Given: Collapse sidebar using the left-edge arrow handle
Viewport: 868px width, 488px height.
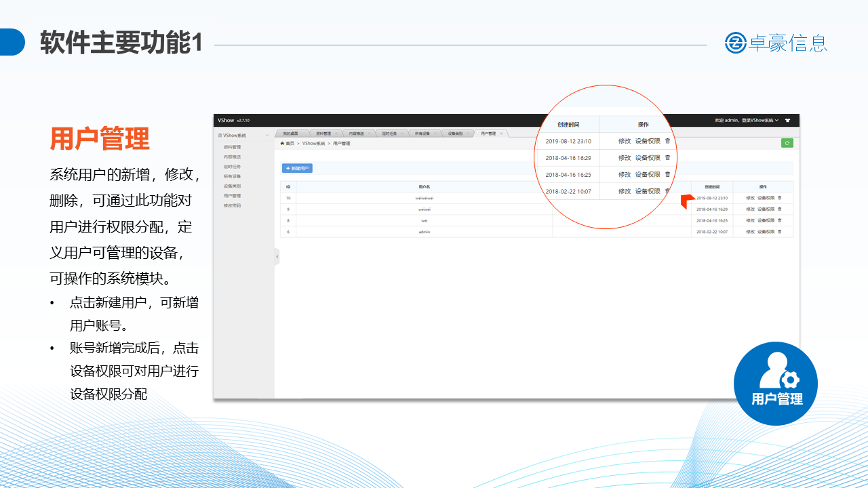Looking at the screenshot, I should click(277, 257).
